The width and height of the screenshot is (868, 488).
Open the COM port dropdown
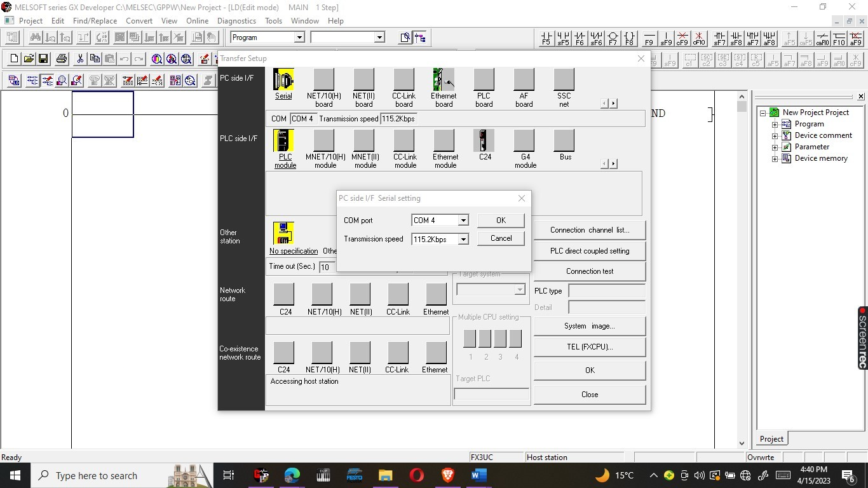point(463,220)
